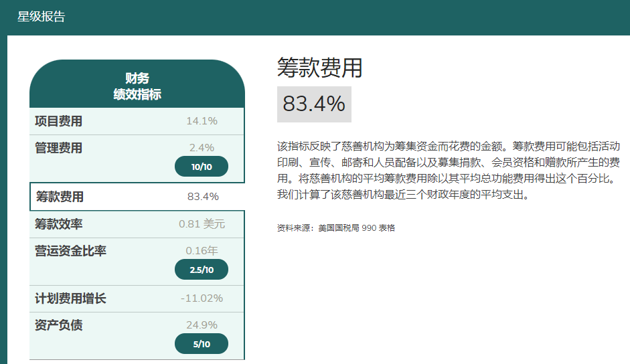The height and width of the screenshot is (364, 630).
Task: Open the 筹款效率 metric row
Action: [59, 224]
